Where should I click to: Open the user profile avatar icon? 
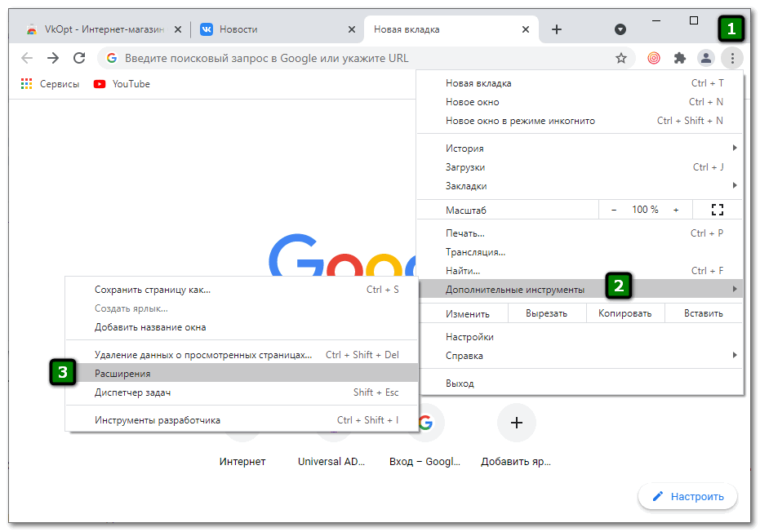(706, 59)
